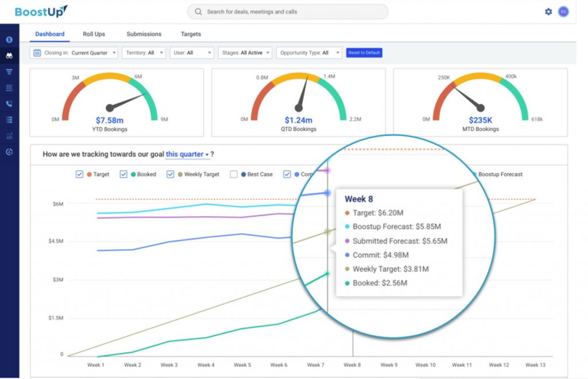Open the user profile avatar
Image resolution: width=588 pixels, height=379 pixels.
click(563, 11)
